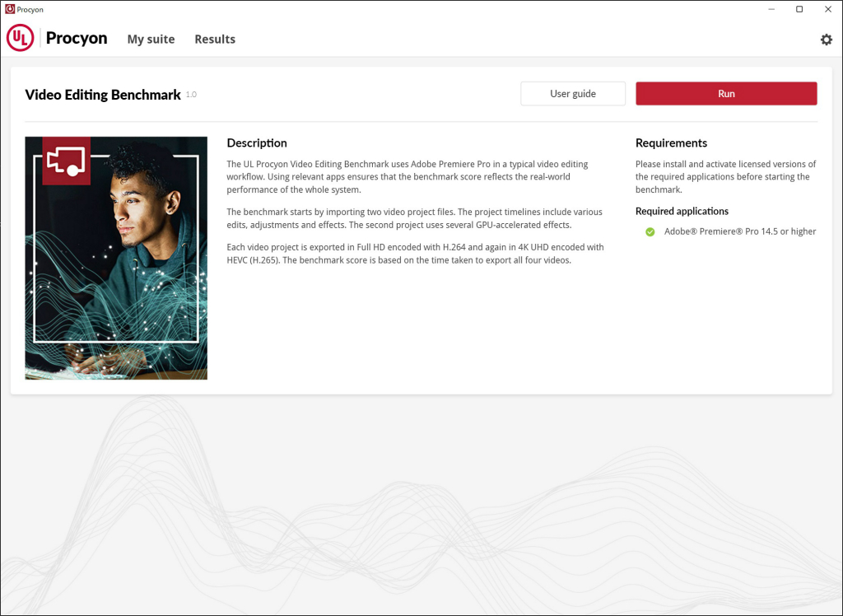The height and width of the screenshot is (616, 843).
Task: Start the benchmark with Run button
Action: (726, 94)
